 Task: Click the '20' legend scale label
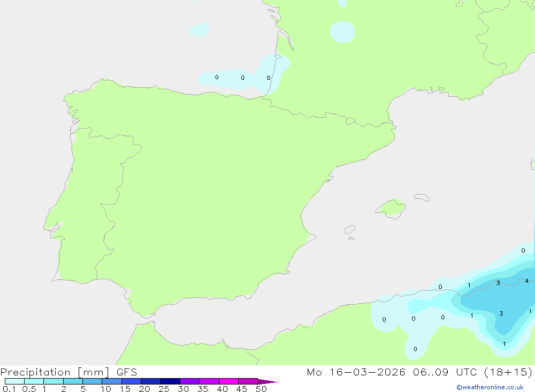pyautogui.click(x=144, y=389)
